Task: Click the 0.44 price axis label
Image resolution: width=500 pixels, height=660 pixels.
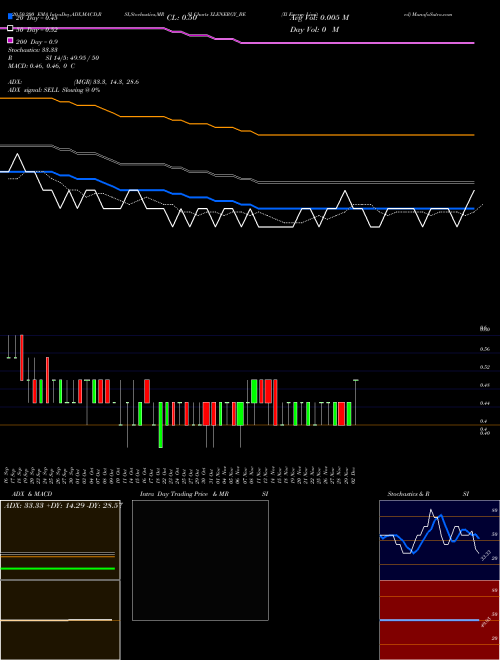Action: coord(485,403)
